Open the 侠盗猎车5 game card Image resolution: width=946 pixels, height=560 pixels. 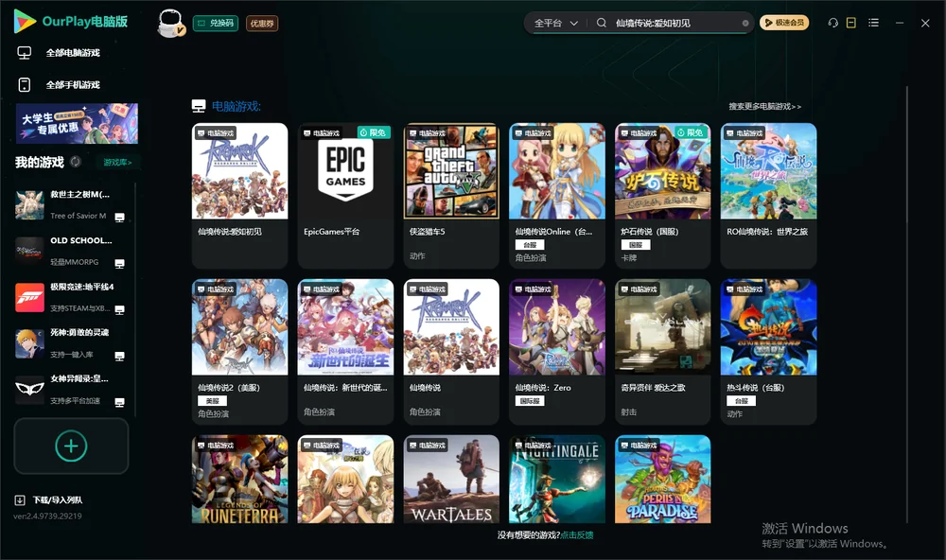click(x=451, y=196)
